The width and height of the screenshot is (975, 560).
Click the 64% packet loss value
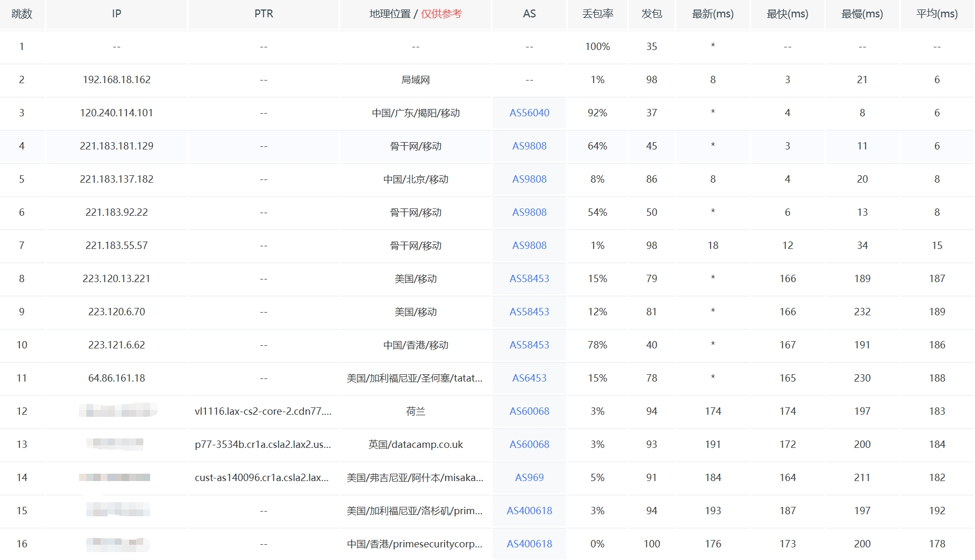pyautogui.click(x=597, y=146)
